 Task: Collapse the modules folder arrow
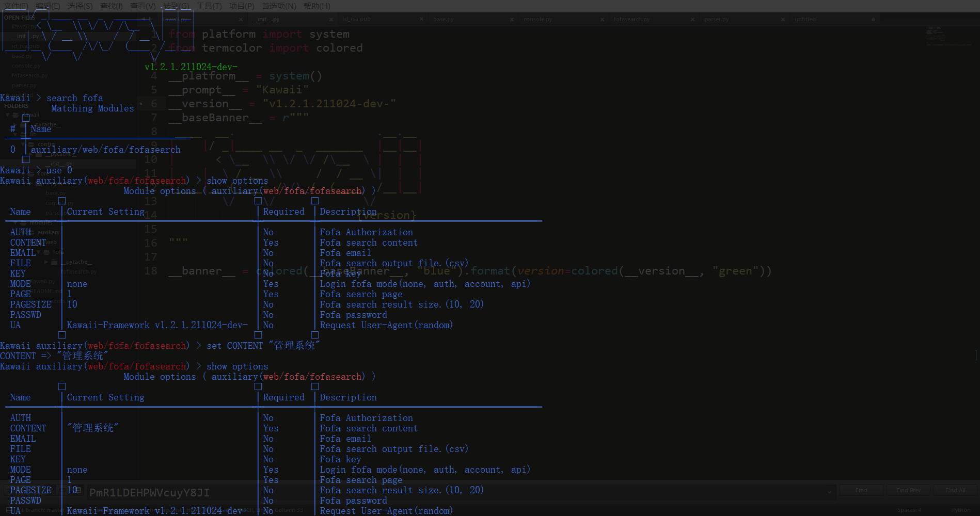(x=15, y=222)
